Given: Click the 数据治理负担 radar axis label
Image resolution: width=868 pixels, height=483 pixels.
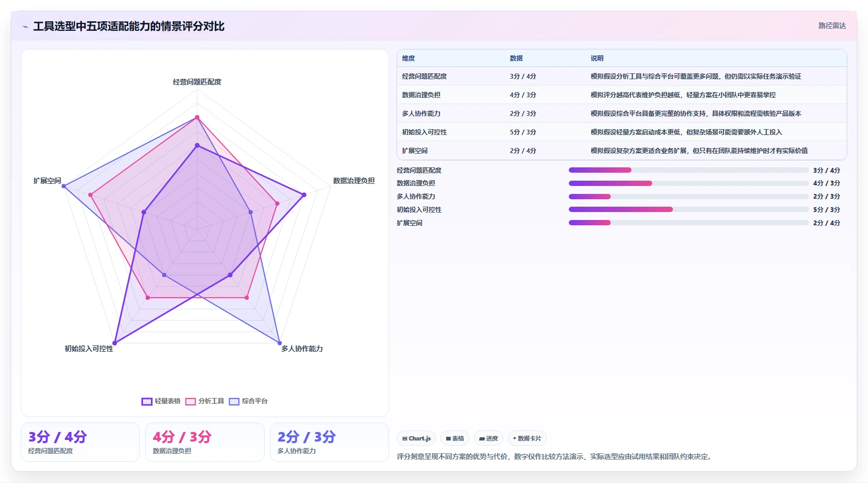Looking at the screenshot, I should coord(354,181).
